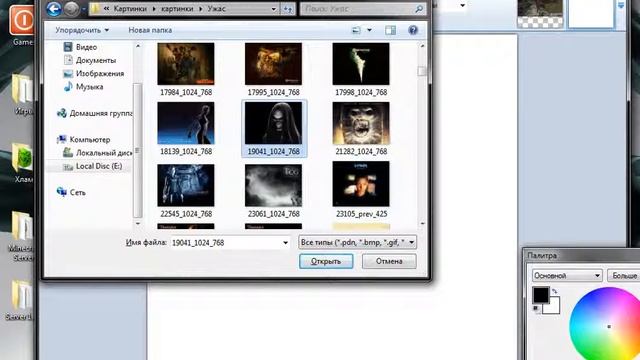
Task: Open the Game desktop shortcut icon
Action: pos(22,24)
